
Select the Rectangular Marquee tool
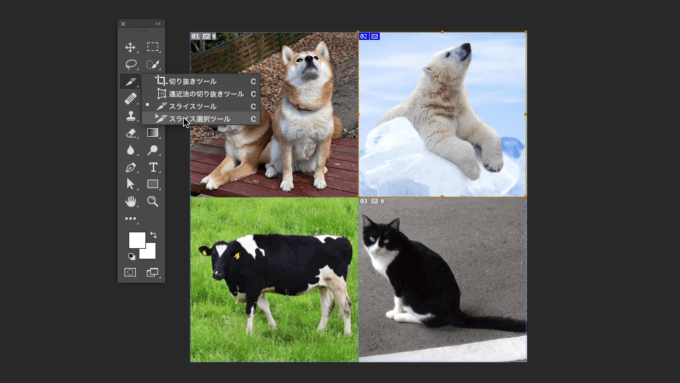152,47
